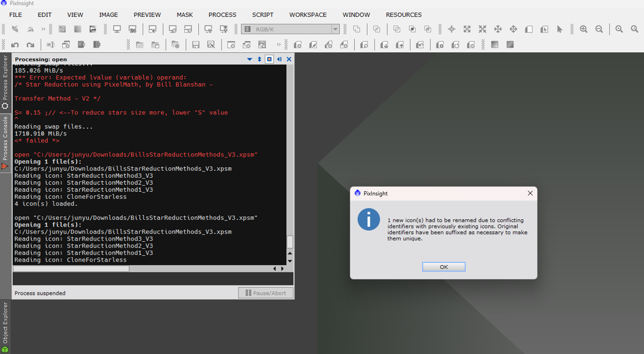Switch to the Object Explorer side tab

pos(5,327)
